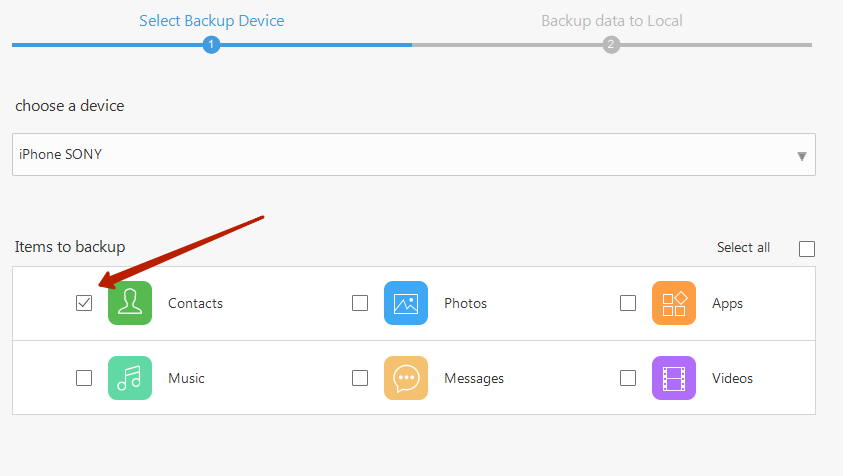843x476 pixels.
Task: Click the orange Apps icon
Action: point(674,303)
